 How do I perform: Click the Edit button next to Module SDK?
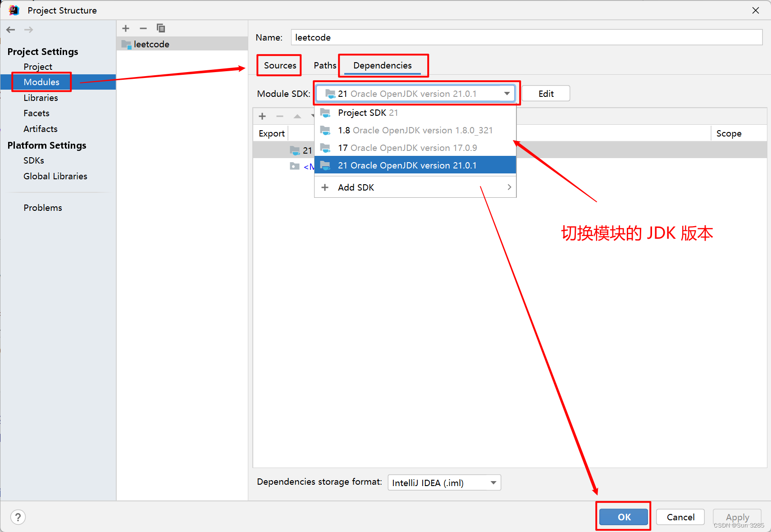pyautogui.click(x=546, y=94)
